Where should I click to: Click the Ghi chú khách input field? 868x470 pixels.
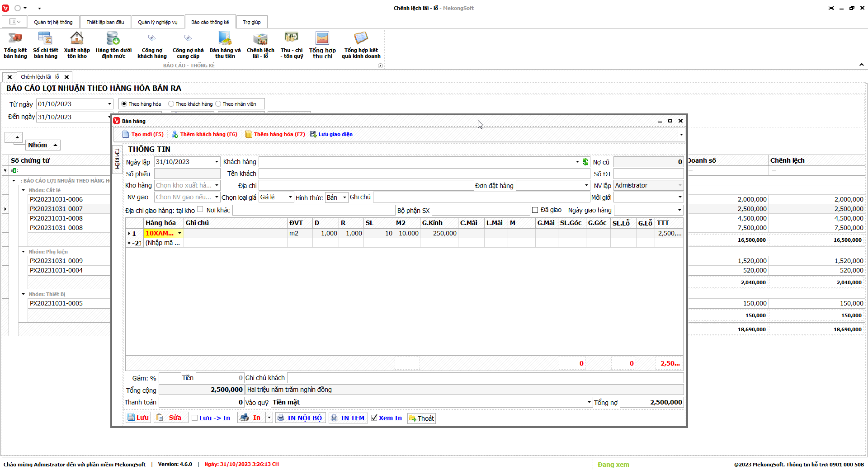coord(485,378)
